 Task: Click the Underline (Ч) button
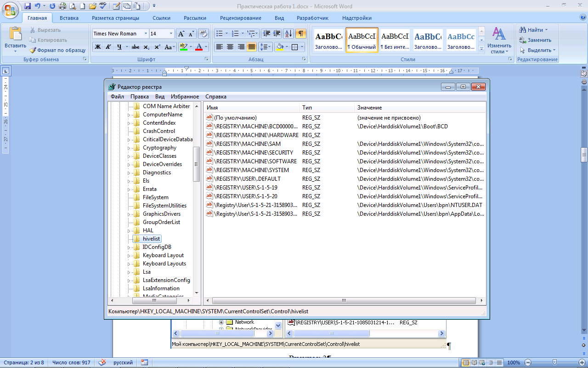pyautogui.click(x=119, y=47)
